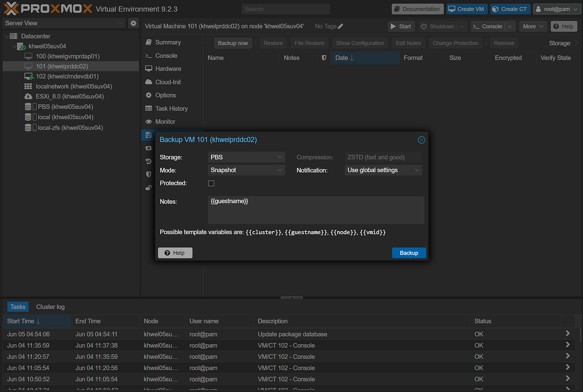Open details arrow for task started 11:05:54
The height and width of the screenshot is (392, 583).
tap(568, 367)
